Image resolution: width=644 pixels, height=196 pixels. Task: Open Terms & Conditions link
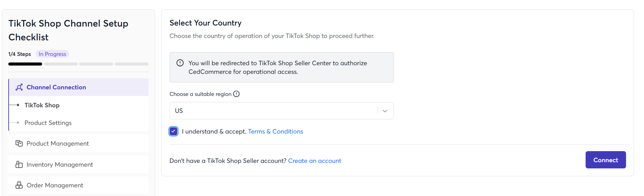[275, 131]
